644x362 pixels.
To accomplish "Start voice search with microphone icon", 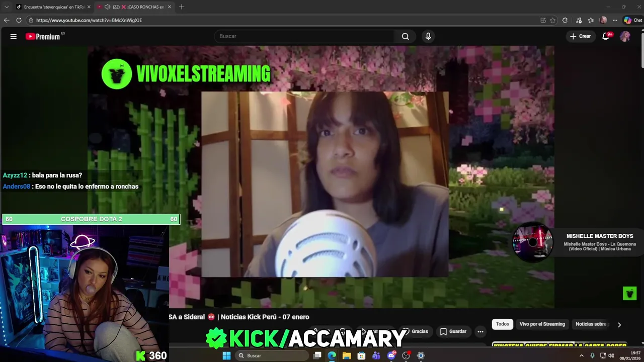I will click(428, 36).
